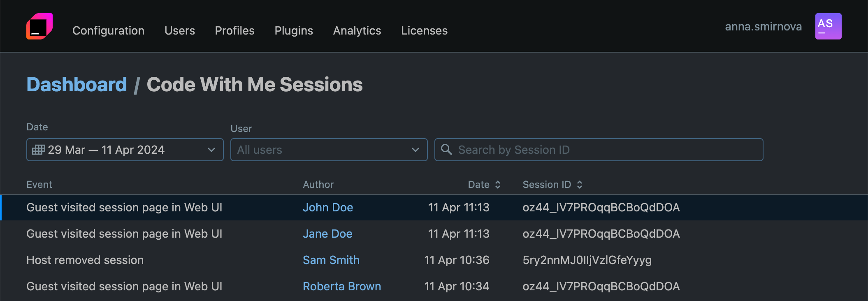Navigate to Licenses

pos(424,30)
